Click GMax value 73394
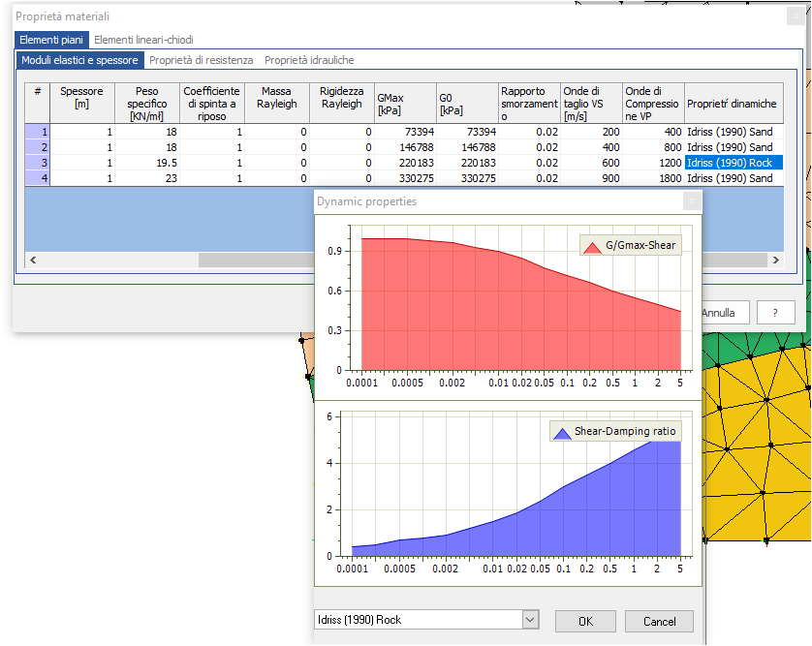 point(405,132)
